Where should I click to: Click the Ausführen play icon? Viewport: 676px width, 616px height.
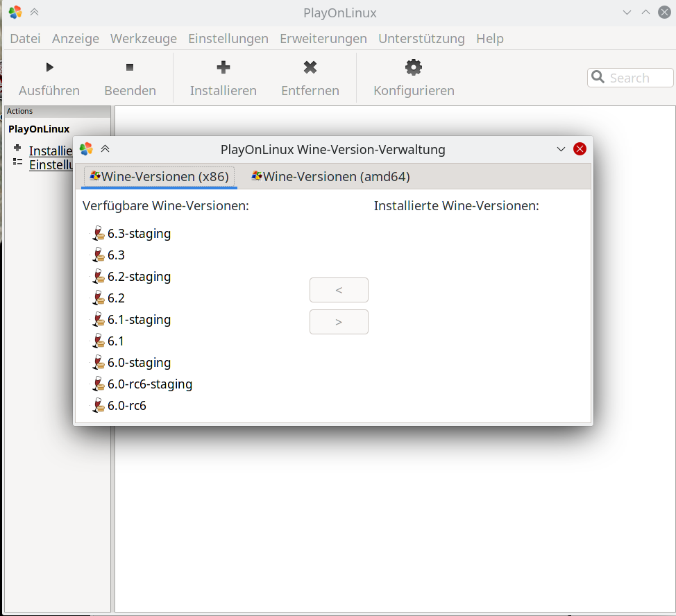[x=49, y=67]
